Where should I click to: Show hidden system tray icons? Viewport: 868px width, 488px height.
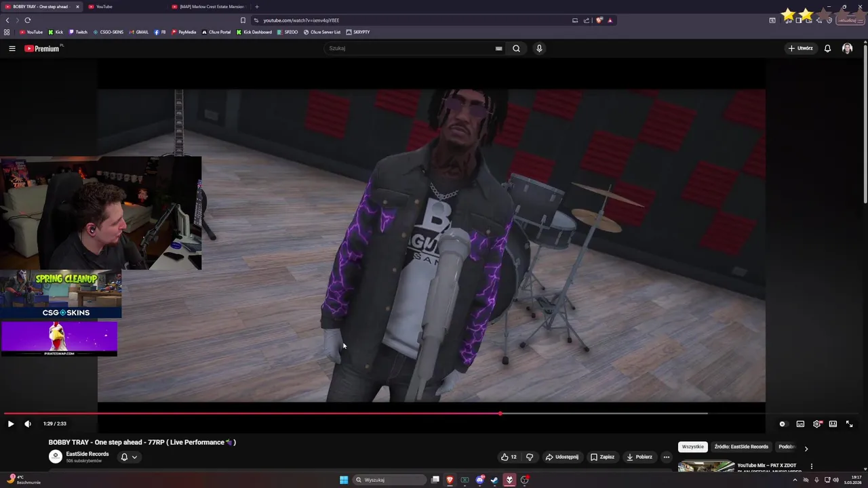(x=795, y=480)
